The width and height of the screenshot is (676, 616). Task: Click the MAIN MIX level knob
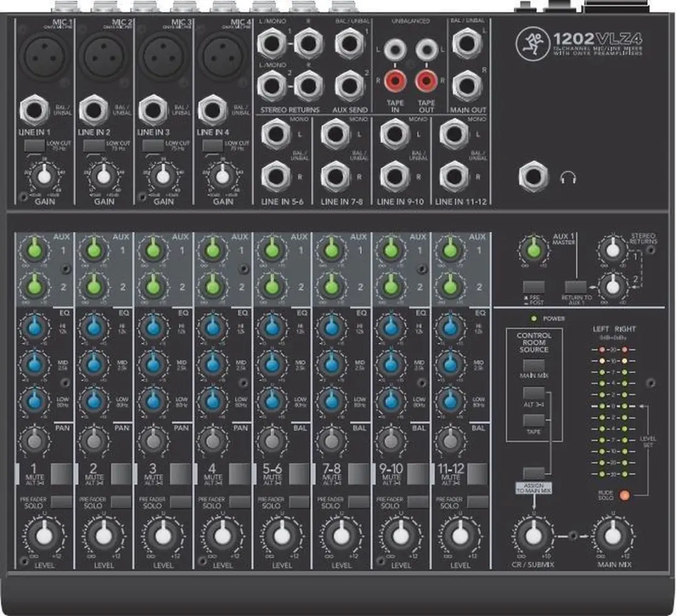tap(613, 536)
